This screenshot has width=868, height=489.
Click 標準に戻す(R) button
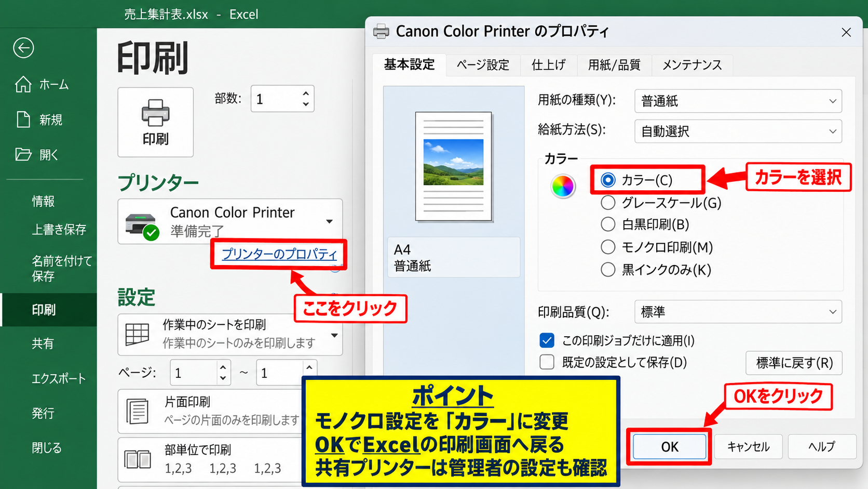click(x=794, y=363)
